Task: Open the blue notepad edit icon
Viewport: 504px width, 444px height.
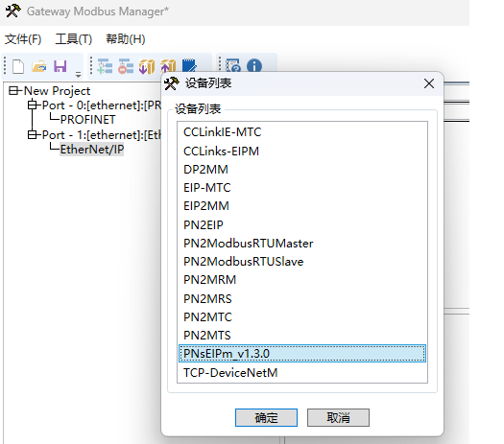Action: pyautogui.click(x=190, y=65)
